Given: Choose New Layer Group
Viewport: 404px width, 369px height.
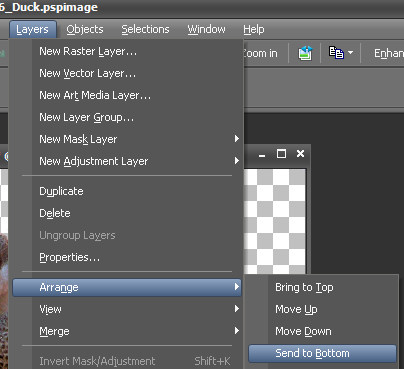Looking at the screenshot, I should point(127,117).
